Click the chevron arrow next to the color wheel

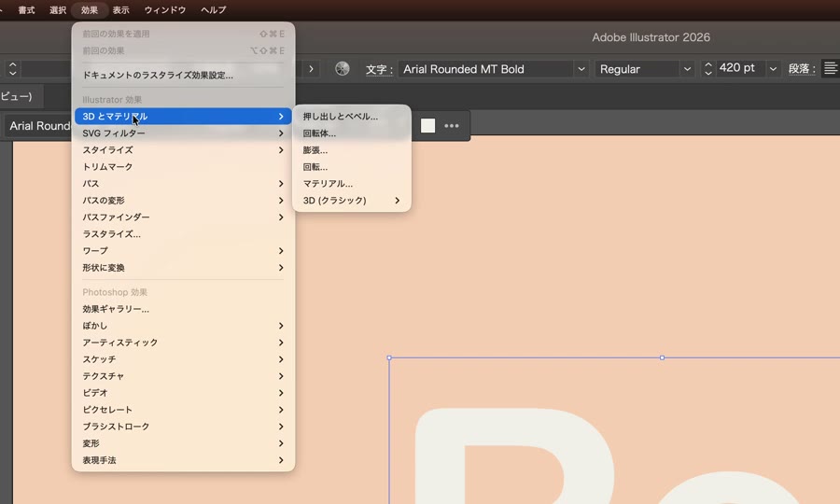[311, 68]
